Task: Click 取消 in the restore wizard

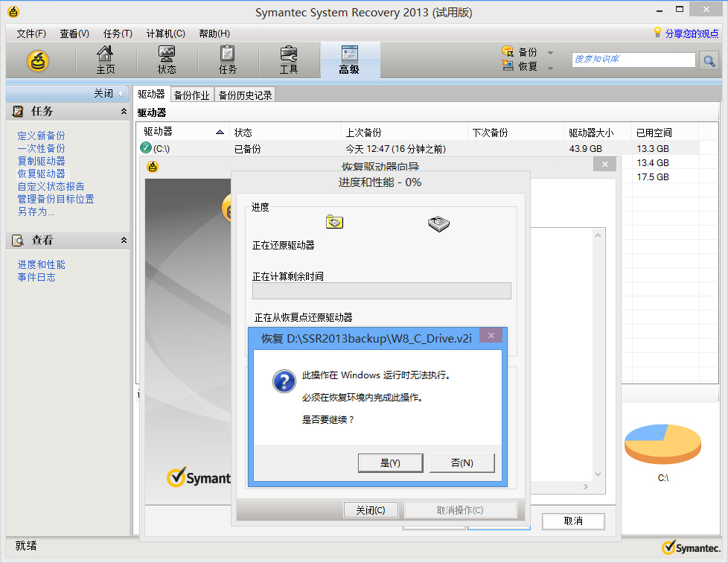Action: pyautogui.click(x=573, y=521)
